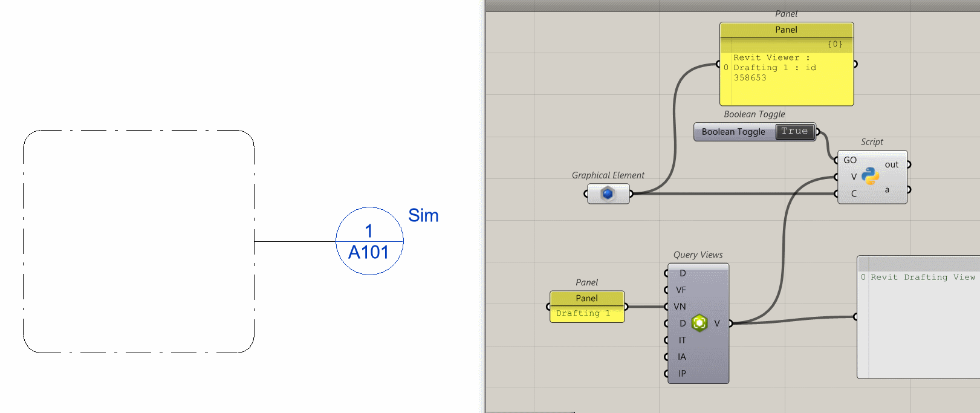The image size is (980, 413).
Task: Select the 'Drafting 1' panel text
Action: (583, 313)
